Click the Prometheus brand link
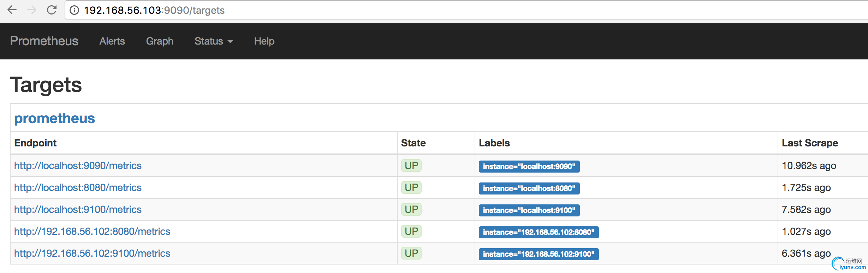The width and height of the screenshot is (868, 273). point(44,41)
